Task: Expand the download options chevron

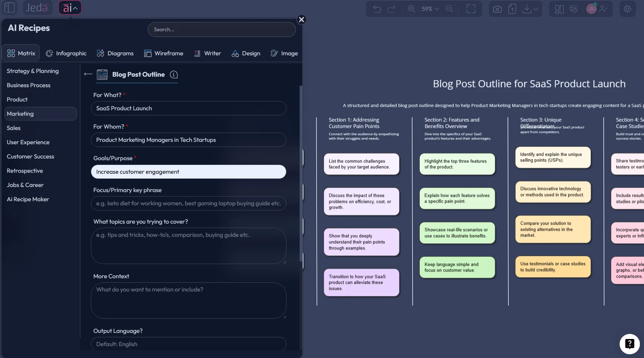Action: (536, 9)
